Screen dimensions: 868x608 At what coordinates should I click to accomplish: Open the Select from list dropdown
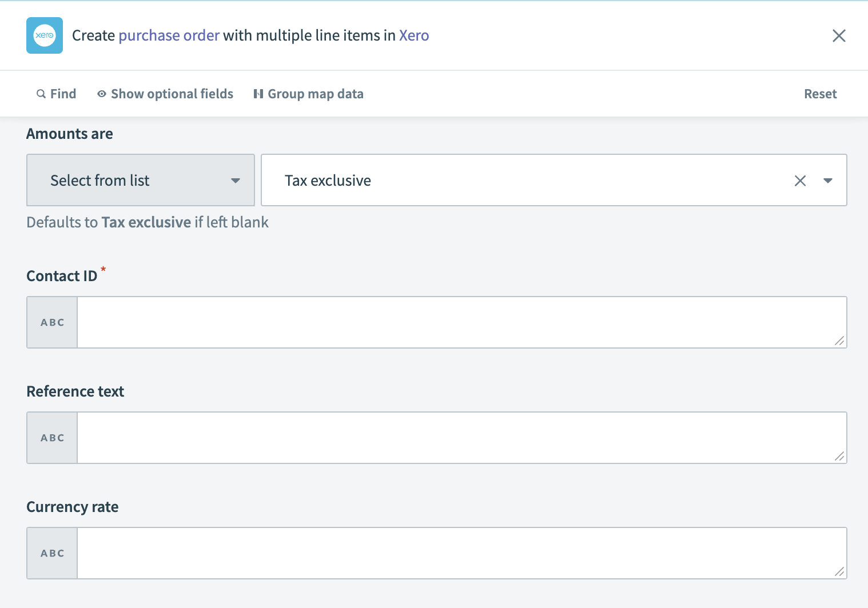(140, 180)
